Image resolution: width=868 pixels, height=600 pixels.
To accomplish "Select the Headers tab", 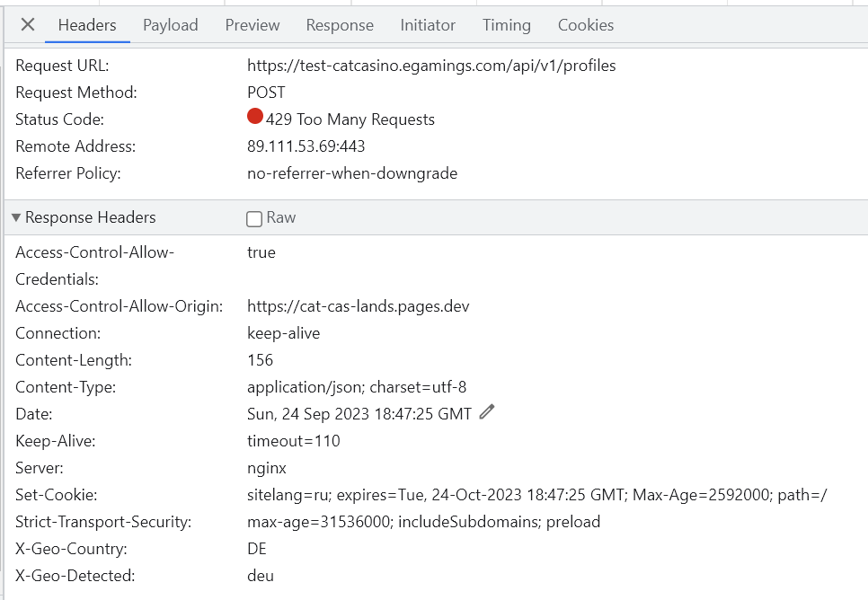I will pyautogui.click(x=87, y=25).
